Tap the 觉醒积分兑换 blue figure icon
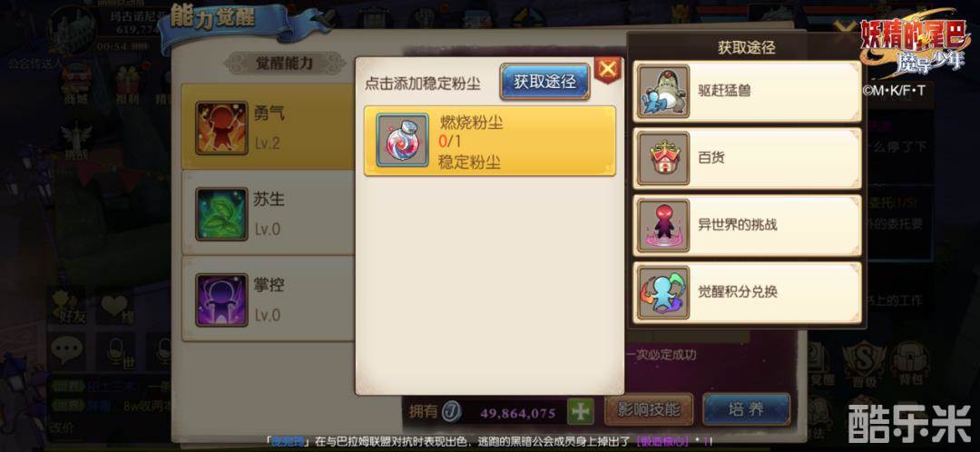980x452 pixels. 662,292
